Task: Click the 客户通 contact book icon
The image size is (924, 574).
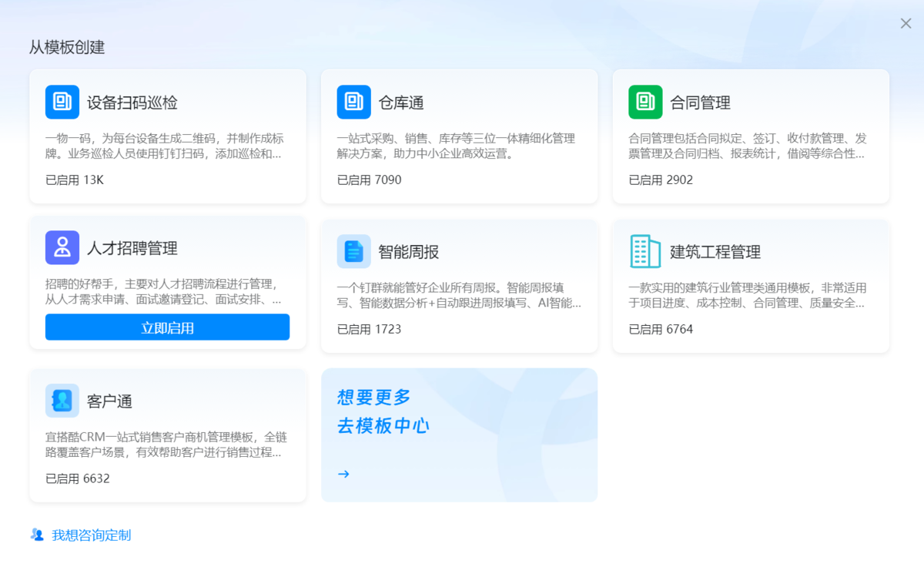Action: tap(62, 401)
